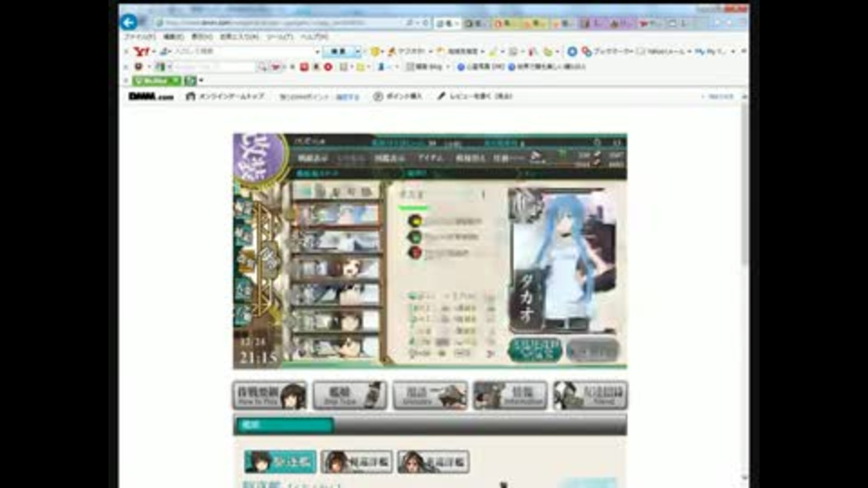
Task: Open the 表示 menu in the menu bar
Action: 202,36
